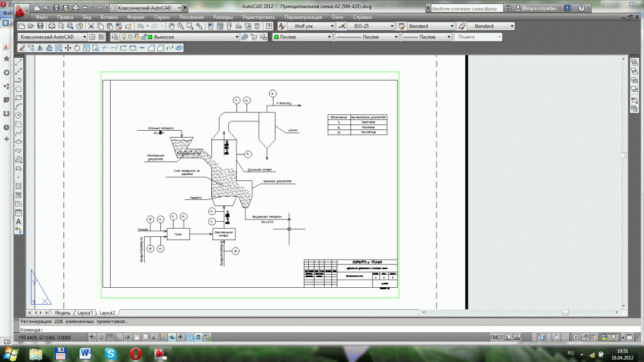The width and height of the screenshot is (644, 362).
Task: Toggle Ortho Mode in status bar
Action: [x=119, y=337]
